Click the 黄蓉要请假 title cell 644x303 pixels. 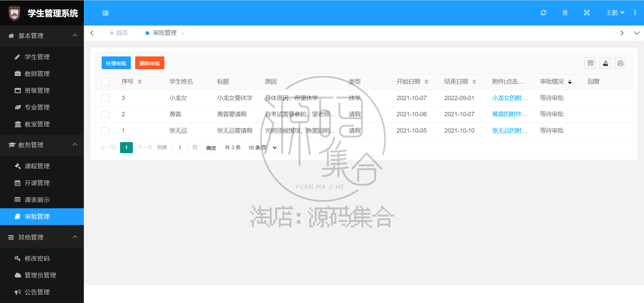tap(232, 114)
